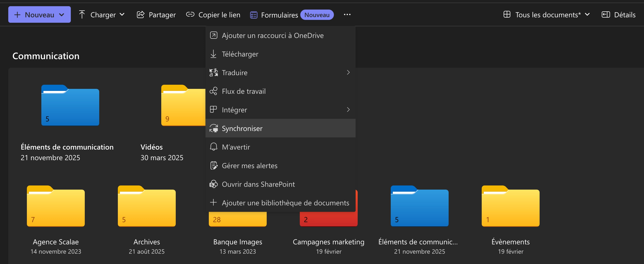Screen dimensions: 644x264
Task: Click the Flux de travail workflow icon
Action: [213, 91]
